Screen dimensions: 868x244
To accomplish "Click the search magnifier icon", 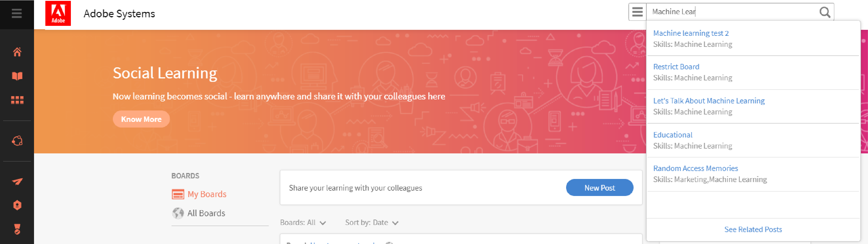I will click(x=824, y=12).
